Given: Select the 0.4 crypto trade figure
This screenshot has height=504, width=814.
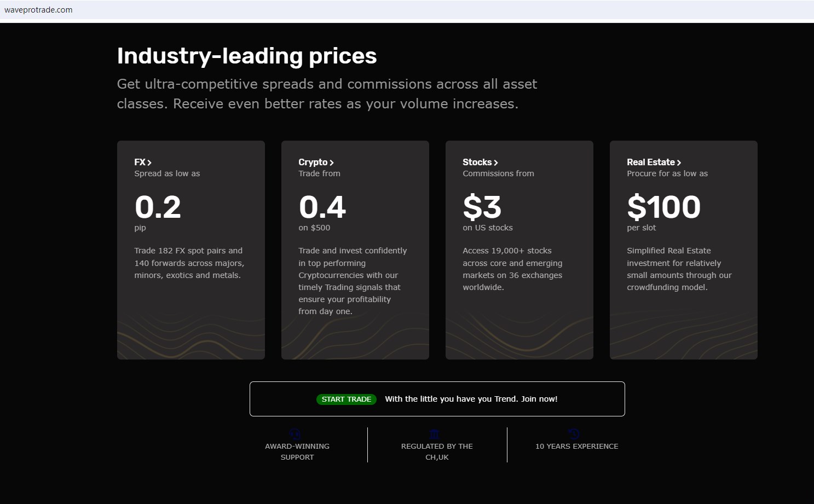Looking at the screenshot, I should click(x=322, y=207).
